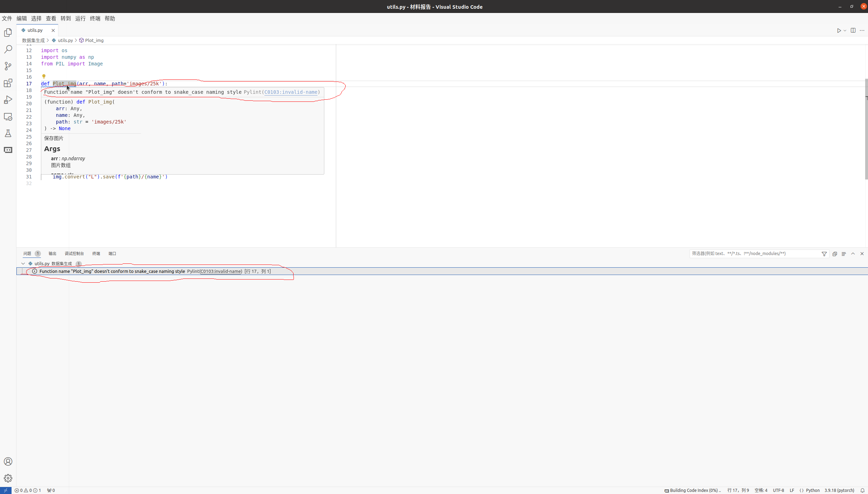This screenshot has height=494, width=868.
Task: Toggle problems view as table/tree
Action: (844, 254)
